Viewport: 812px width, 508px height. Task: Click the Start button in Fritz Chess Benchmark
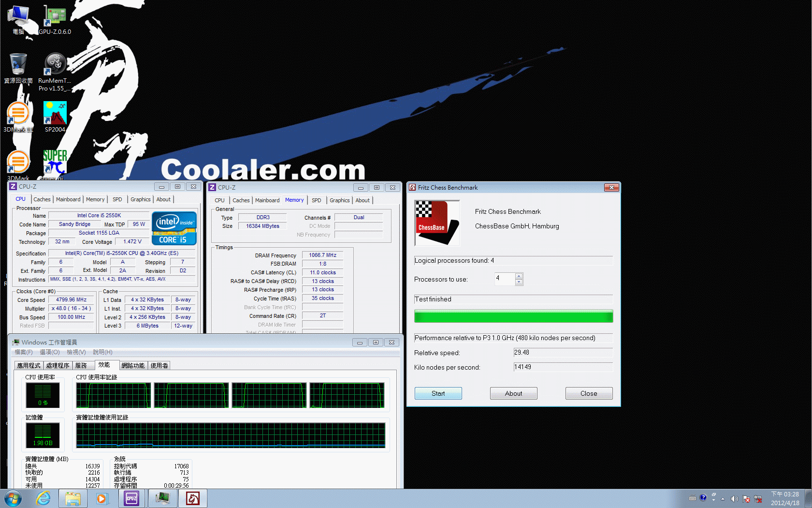[438, 393]
